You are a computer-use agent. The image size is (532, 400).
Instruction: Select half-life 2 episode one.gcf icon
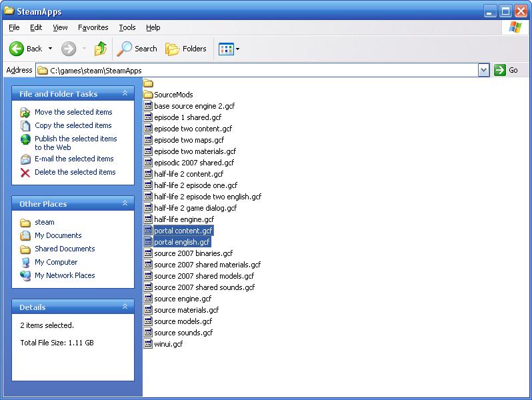pyautogui.click(x=148, y=185)
